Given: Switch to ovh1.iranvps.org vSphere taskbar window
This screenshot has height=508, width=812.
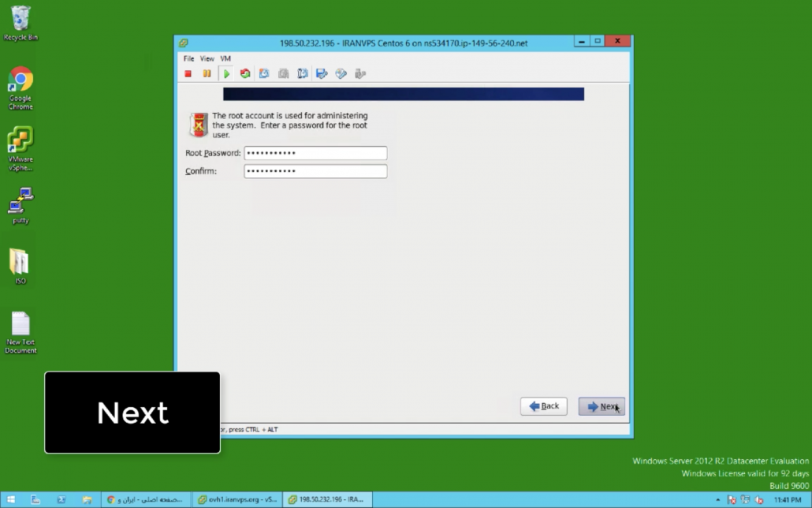Looking at the screenshot, I should tap(237, 499).
